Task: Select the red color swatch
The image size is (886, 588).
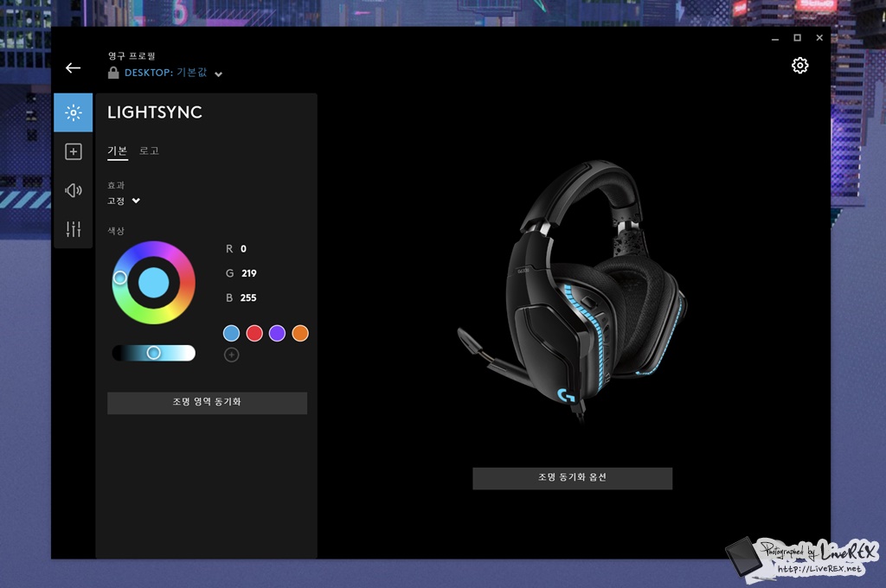Action: [x=254, y=333]
